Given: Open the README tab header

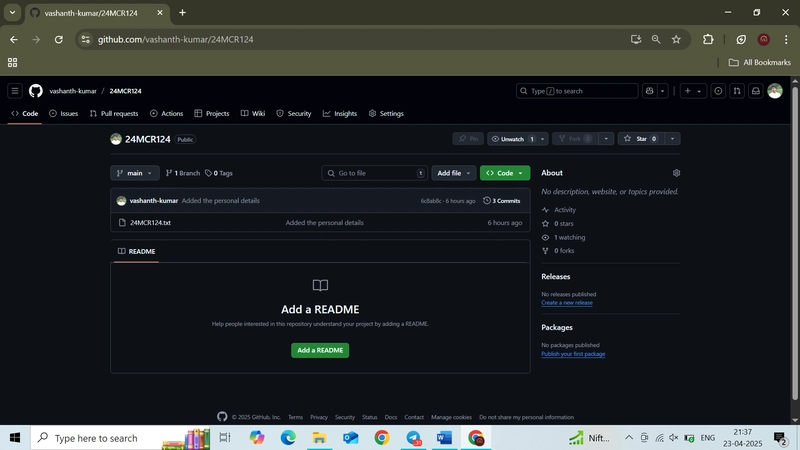Looking at the screenshot, I should coord(136,251).
